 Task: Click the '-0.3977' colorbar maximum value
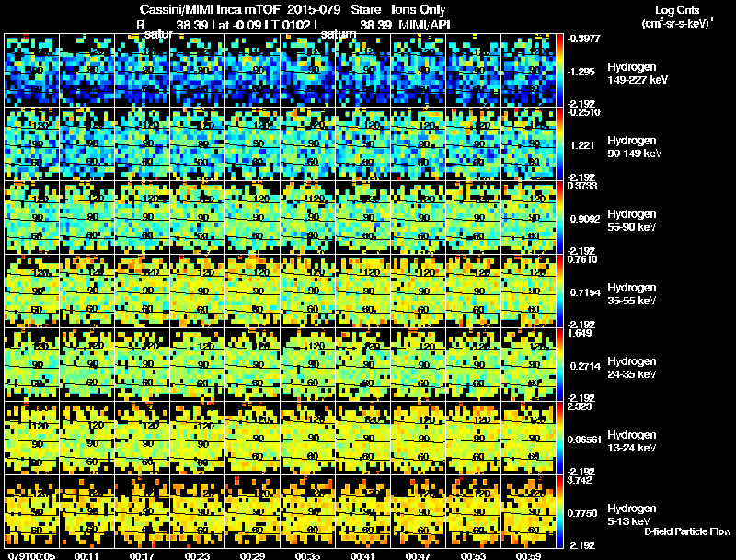[x=584, y=39]
